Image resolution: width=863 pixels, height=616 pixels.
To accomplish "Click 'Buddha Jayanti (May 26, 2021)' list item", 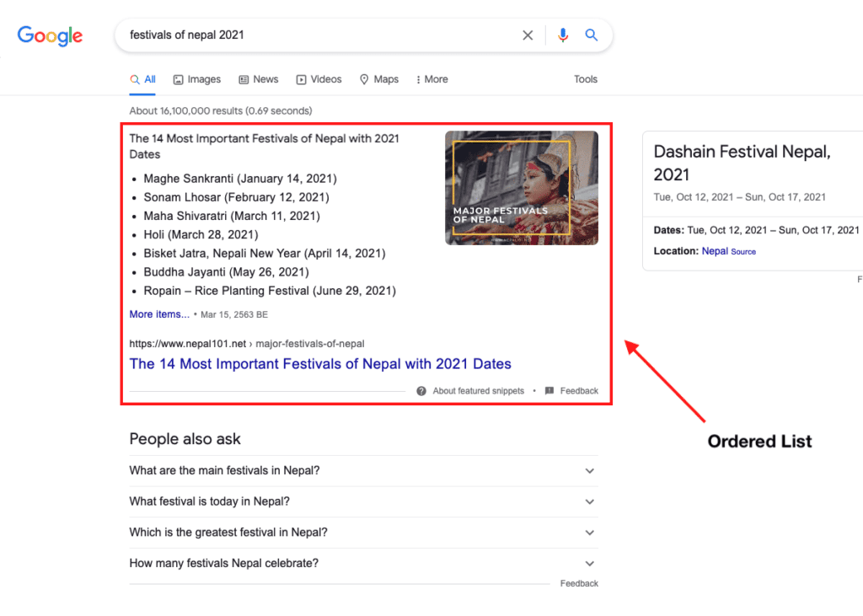I will click(226, 272).
